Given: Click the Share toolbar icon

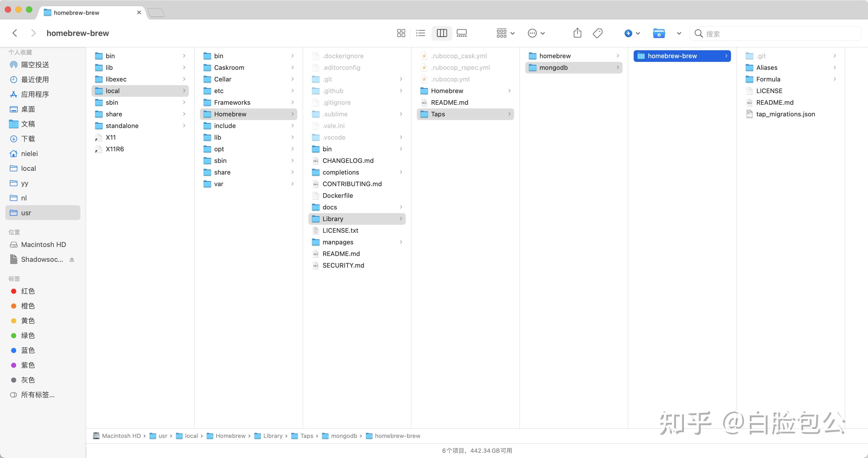Looking at the screenshot, I should point(577,33).
